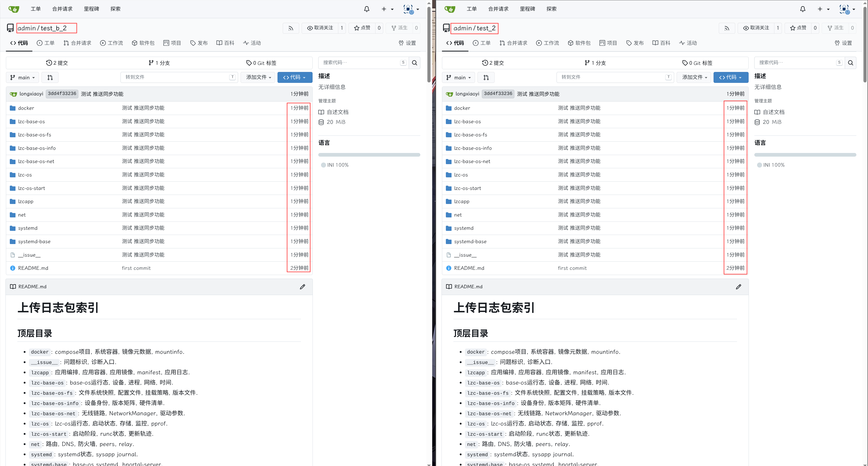Open 探索 in right top navigation

coord(551,9)
